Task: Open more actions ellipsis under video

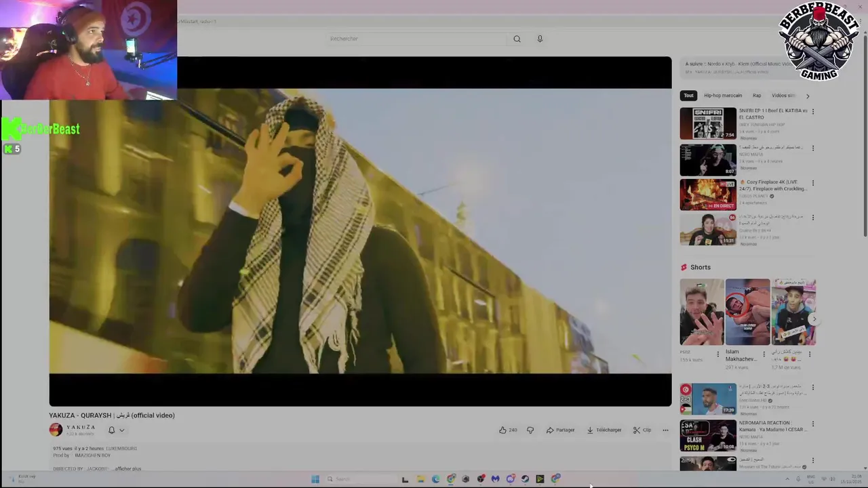Action: (x=665, y=430)
